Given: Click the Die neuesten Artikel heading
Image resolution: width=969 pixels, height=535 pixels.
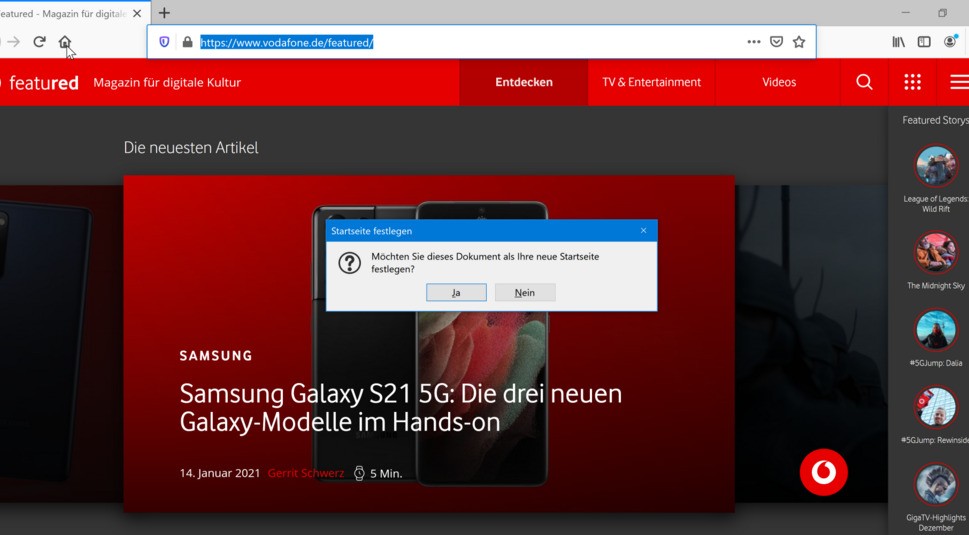Looking at the screenshot, I should point(191,148).
